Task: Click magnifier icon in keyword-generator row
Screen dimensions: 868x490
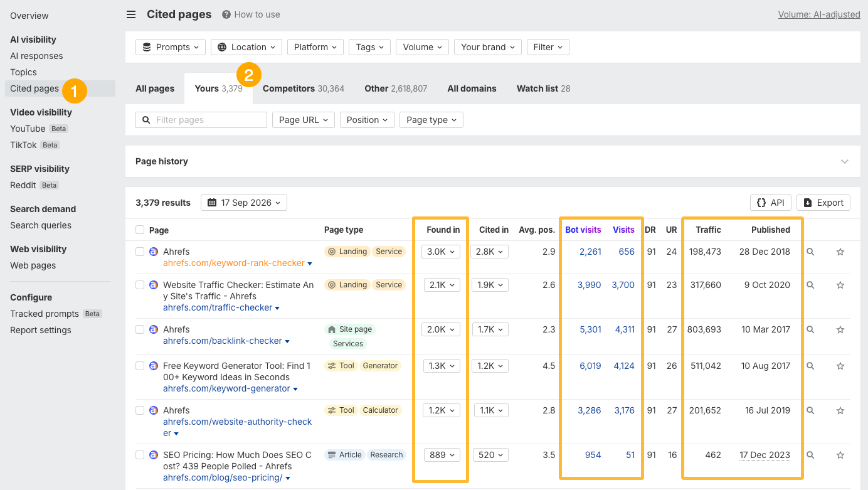Action: coord(810,366)
